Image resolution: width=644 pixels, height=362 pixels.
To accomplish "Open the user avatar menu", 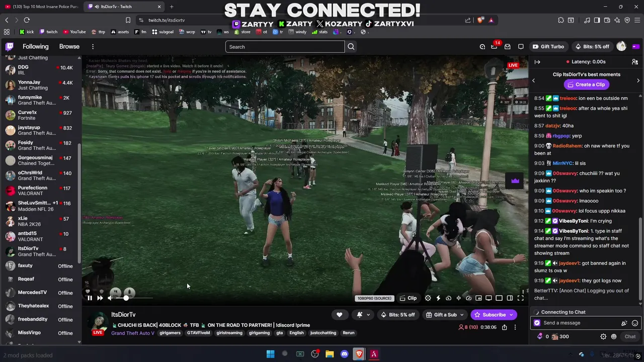I will 621,46.
